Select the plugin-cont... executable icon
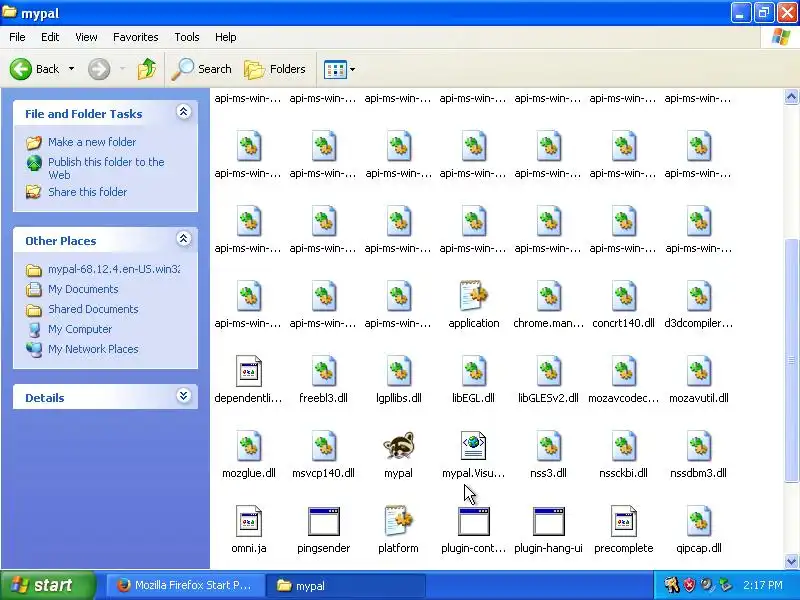 [473, 521]
